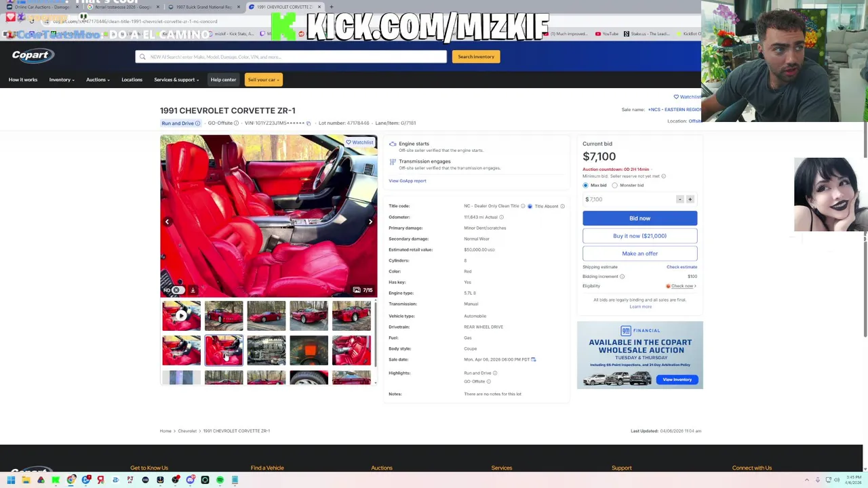Download the current vehicle image

coord(193,290)
